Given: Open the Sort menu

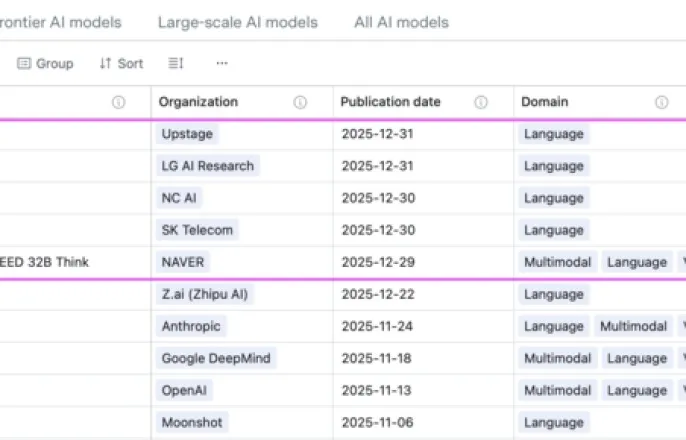Looking at the screenshot, I should point(121,63).
